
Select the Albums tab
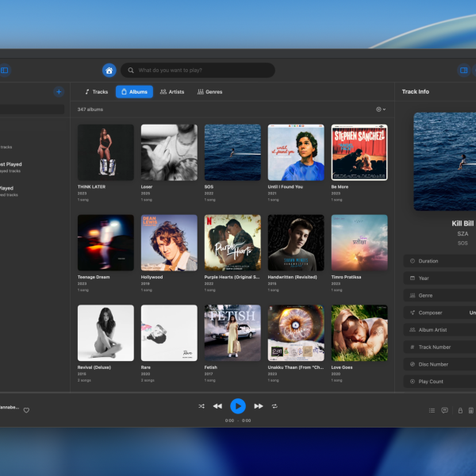coord(134,92)
